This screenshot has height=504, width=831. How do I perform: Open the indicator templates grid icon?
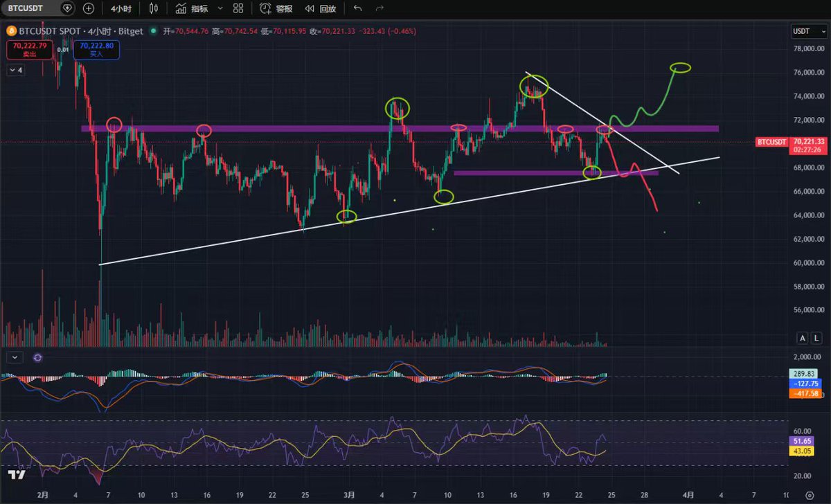(x=238, y=8)
